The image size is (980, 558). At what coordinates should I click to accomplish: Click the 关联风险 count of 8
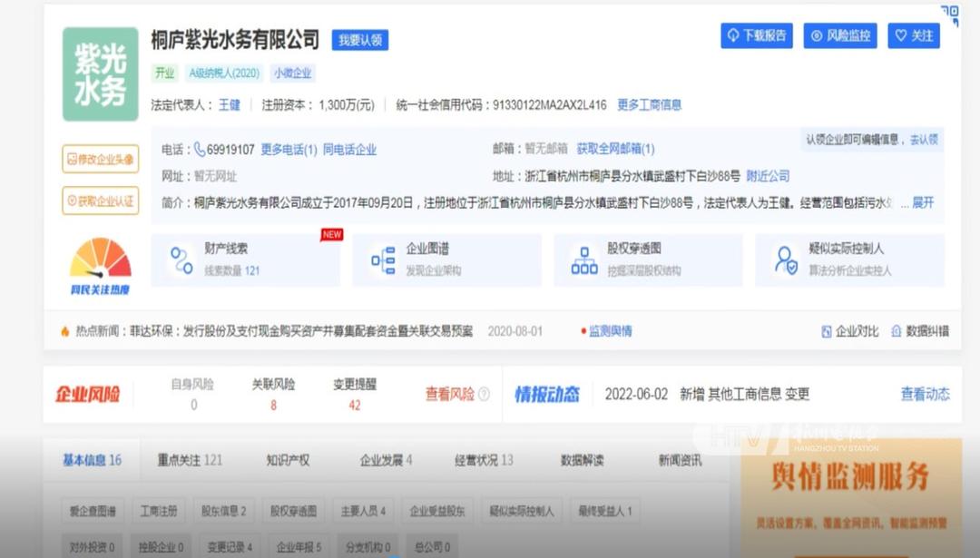coord(273,405)
